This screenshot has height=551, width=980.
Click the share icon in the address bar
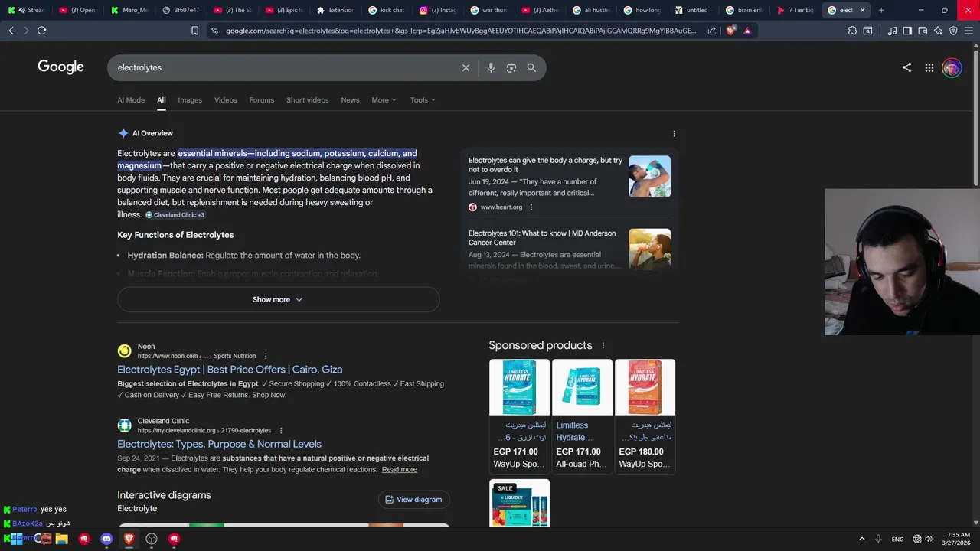click(712, 31)
